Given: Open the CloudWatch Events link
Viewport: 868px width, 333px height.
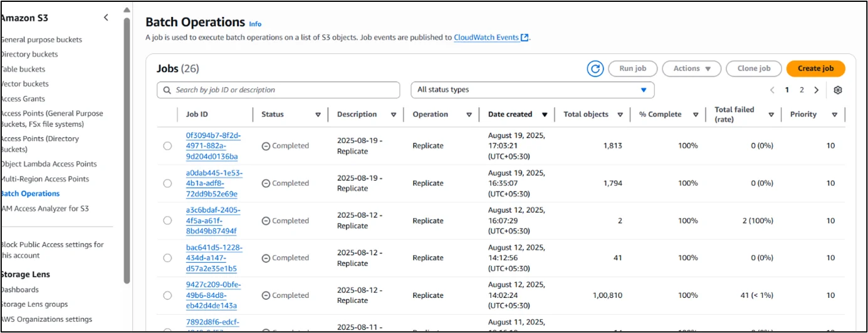Looking at the screenshot, I should point(491,38).
